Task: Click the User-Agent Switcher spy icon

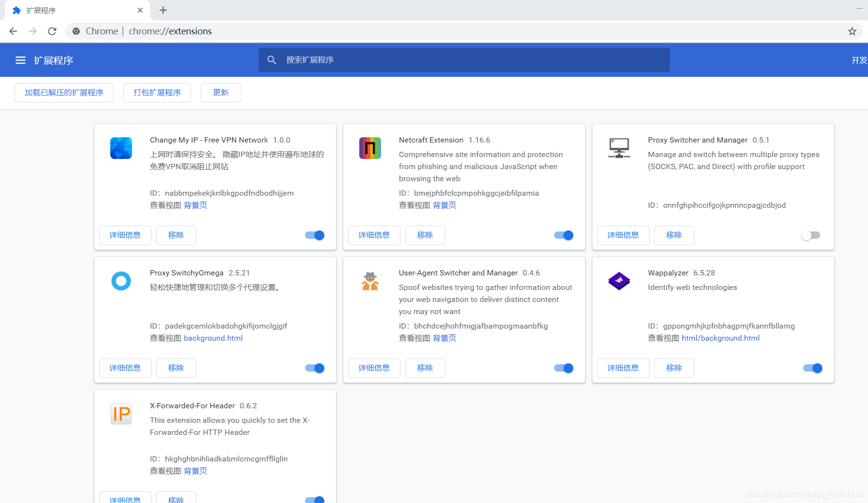Action: pos(370,281)
